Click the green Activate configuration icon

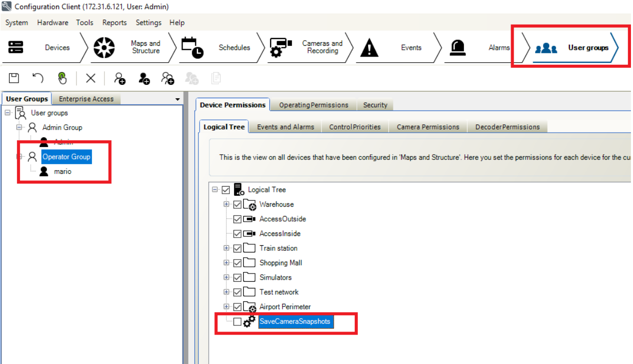tap(62, 78)
